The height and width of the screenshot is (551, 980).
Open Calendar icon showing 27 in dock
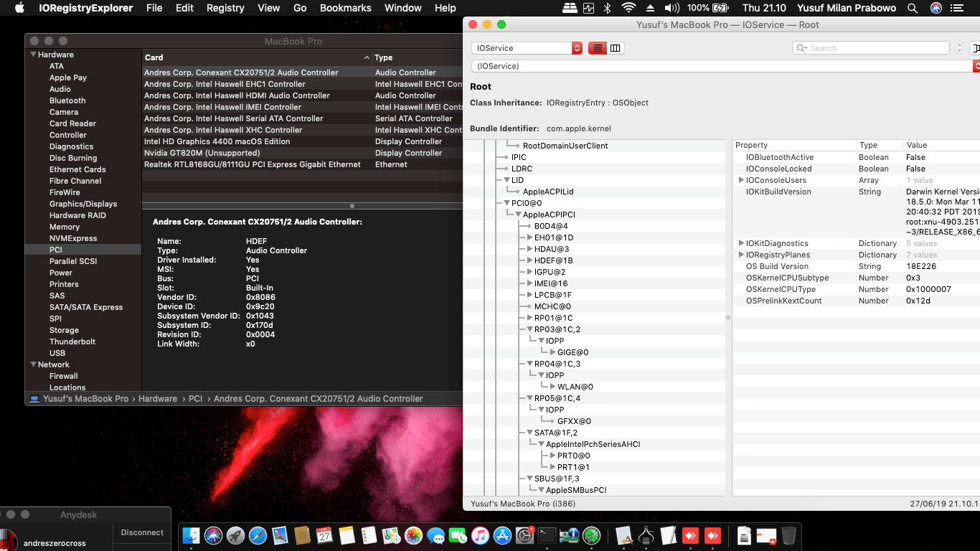coord(324,535)
